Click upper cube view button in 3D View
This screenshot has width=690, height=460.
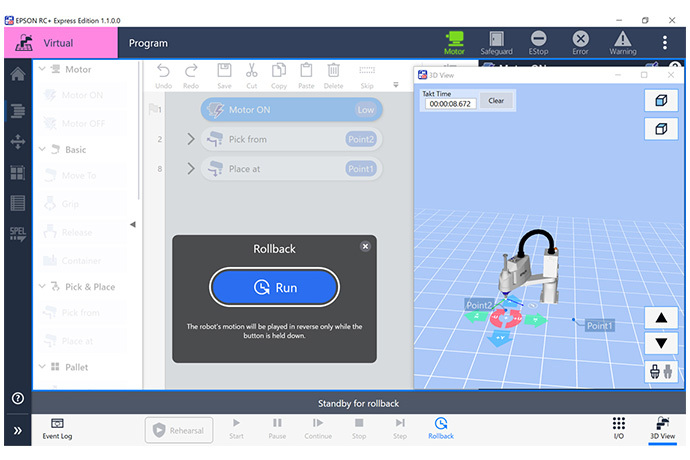661,100
